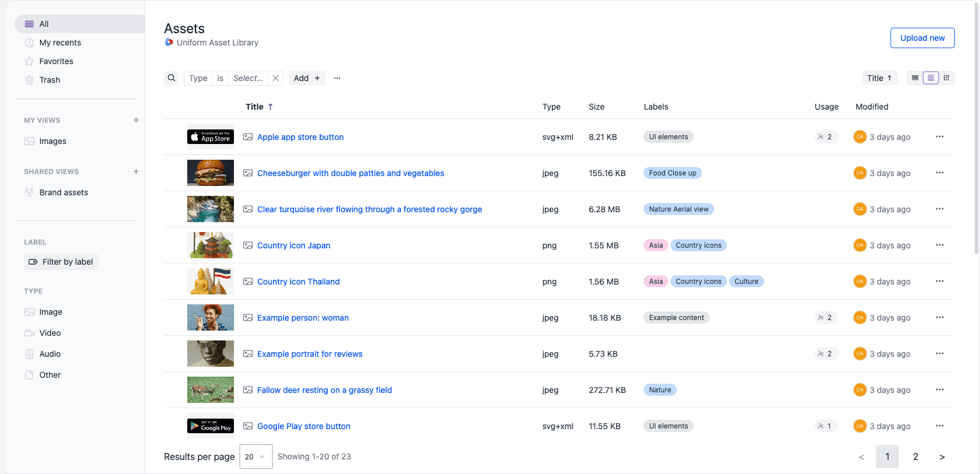Open actions menu for Country icon Thailand
Image resolution: width=980 pixels, height=474 pixels.
click(x=940, y=281)
